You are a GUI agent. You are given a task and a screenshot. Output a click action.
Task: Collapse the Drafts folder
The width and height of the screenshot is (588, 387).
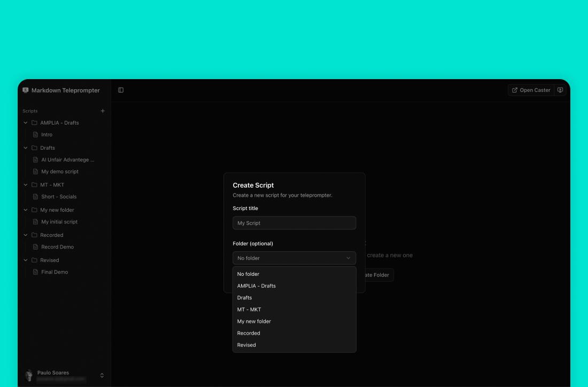click(25, 148)
